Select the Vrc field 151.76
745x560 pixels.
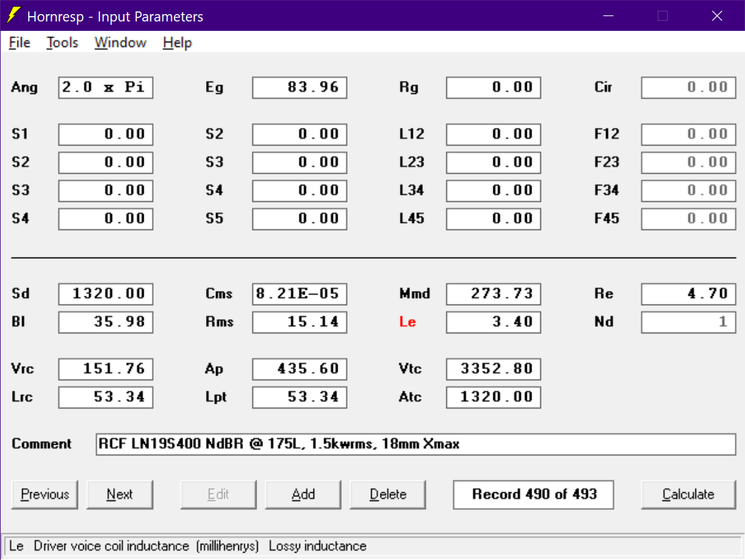106,370
